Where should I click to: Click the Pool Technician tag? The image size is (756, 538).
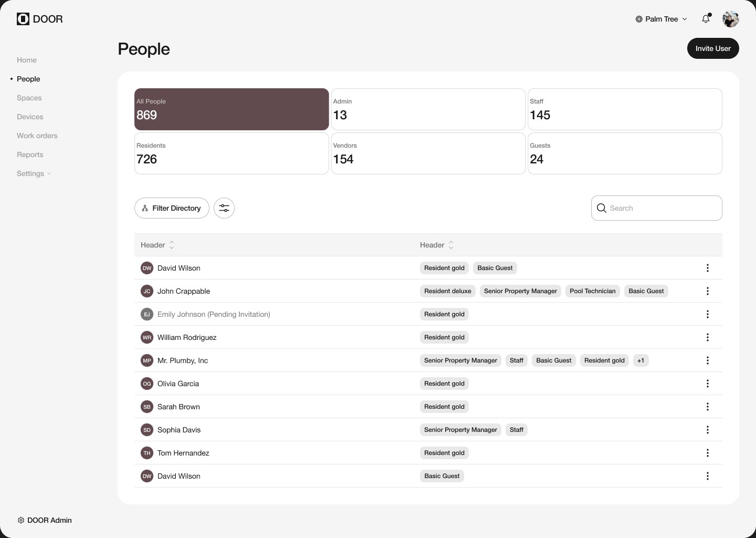tap(593, 291)
